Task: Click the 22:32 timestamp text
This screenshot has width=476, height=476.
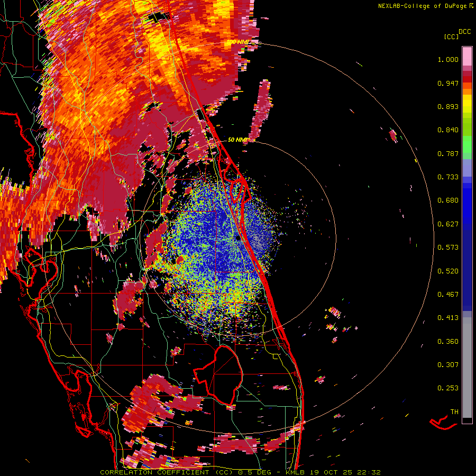Action: coord(369,472)
